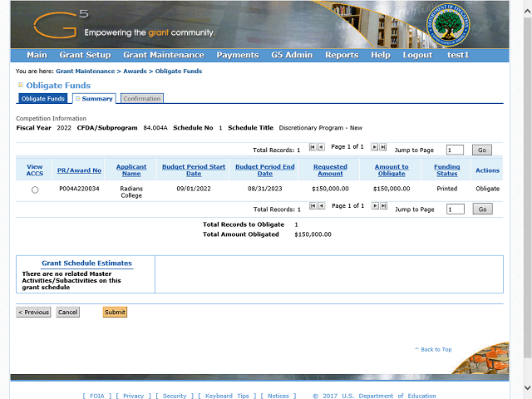Click Go button in bottom pager
This screenshot has width=532, height=399.
click(x=482, y=209)
